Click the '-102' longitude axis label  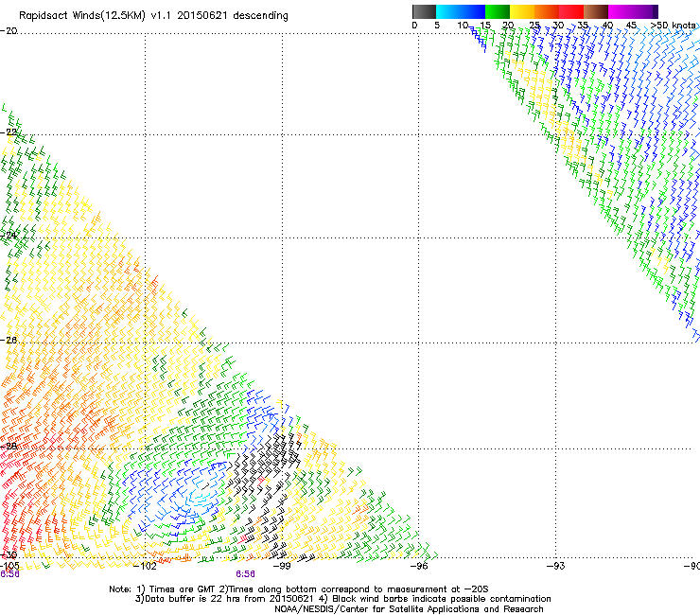click(145, 567)
